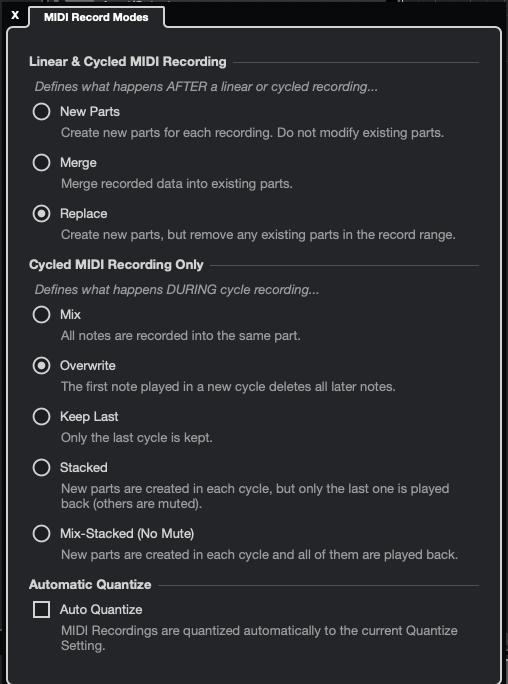The image size is (508, 684).
Task: Click 'Only the last cycle is kept' description
Action: (x=137, y=438)
